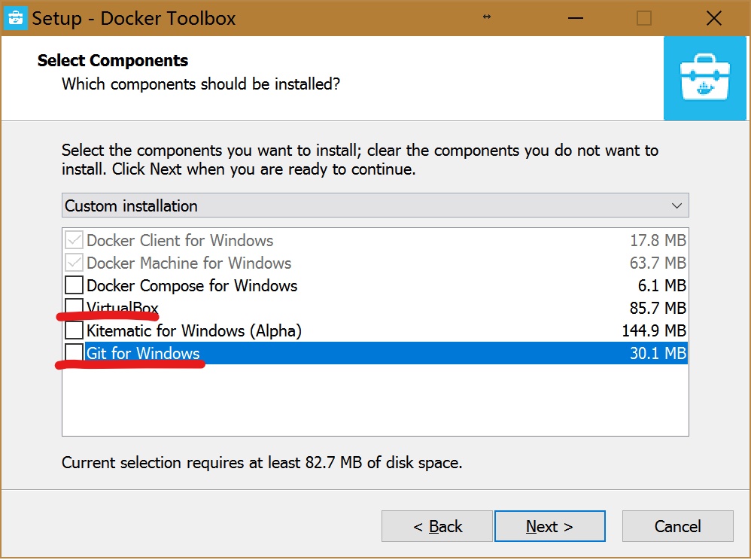Close the setup window
Image resolution: width=751 pixels, height=560 pixels.
(x=715, y=18)
